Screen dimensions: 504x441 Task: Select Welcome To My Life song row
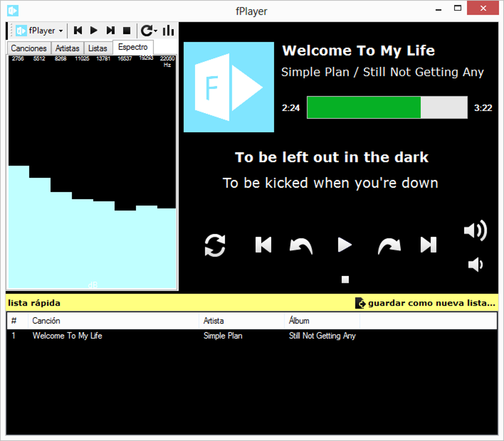pyautogui.click(x=252, y=336)
